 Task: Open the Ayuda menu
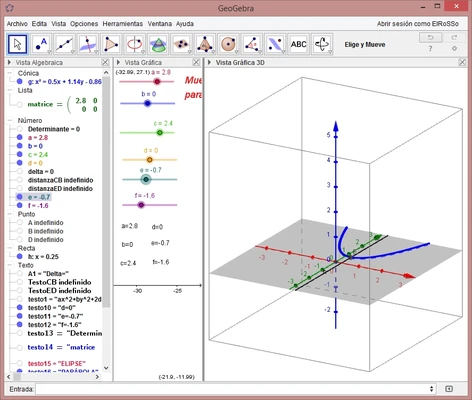point(185,24)
